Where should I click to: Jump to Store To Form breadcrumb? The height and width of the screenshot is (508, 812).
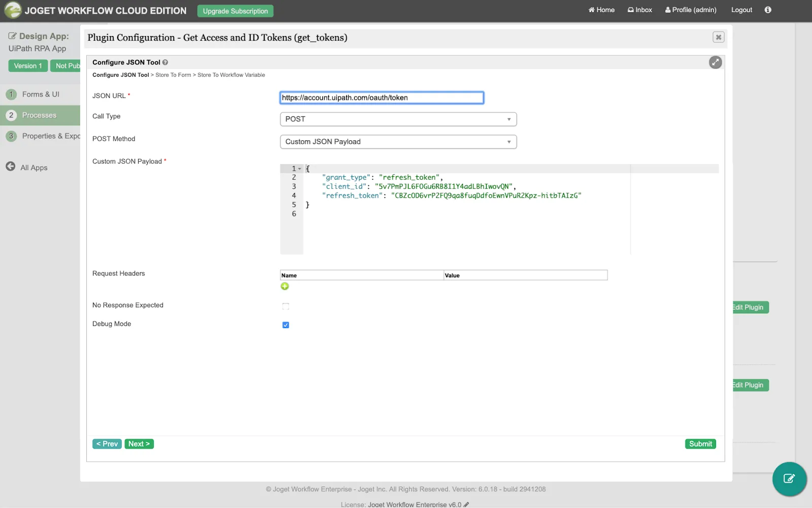(173, 75)
